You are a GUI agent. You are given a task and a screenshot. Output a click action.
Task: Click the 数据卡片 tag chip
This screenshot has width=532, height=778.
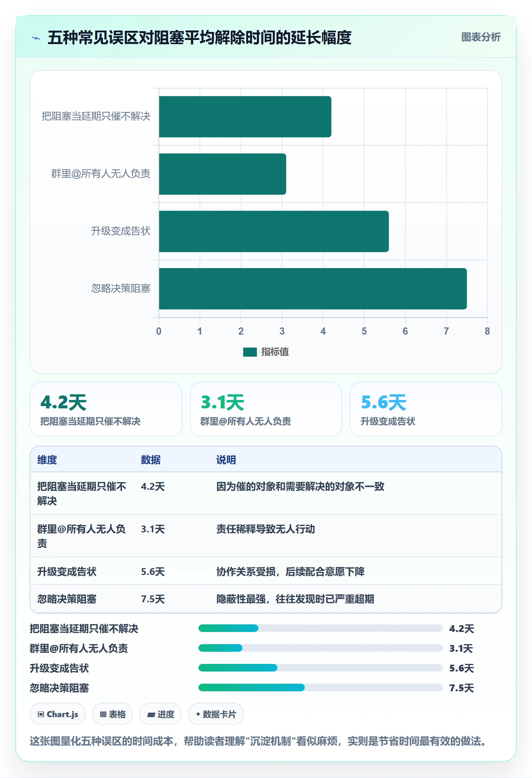216,714
